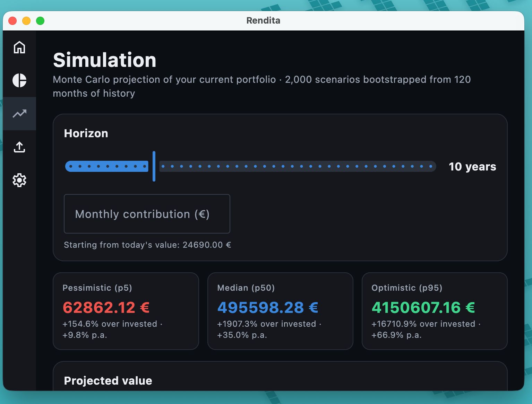Click the 'Simulation' page title

104,60
